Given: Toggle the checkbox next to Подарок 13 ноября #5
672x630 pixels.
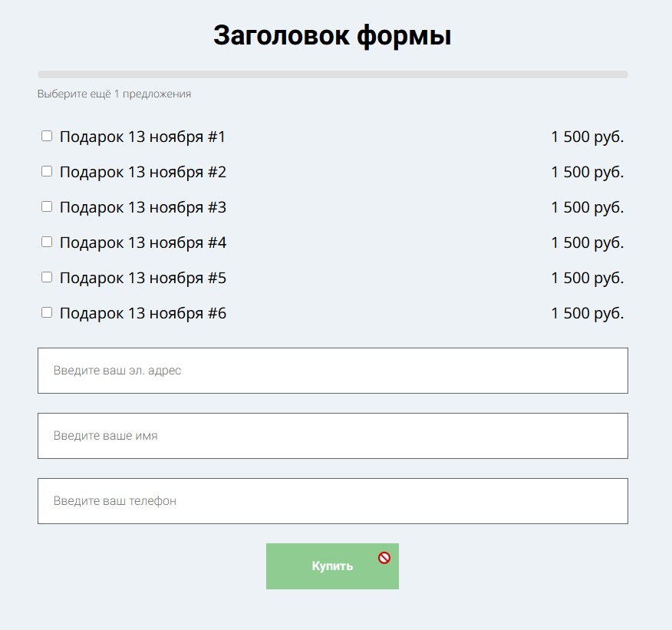Looking at the screenshot, I should (47, 277).
